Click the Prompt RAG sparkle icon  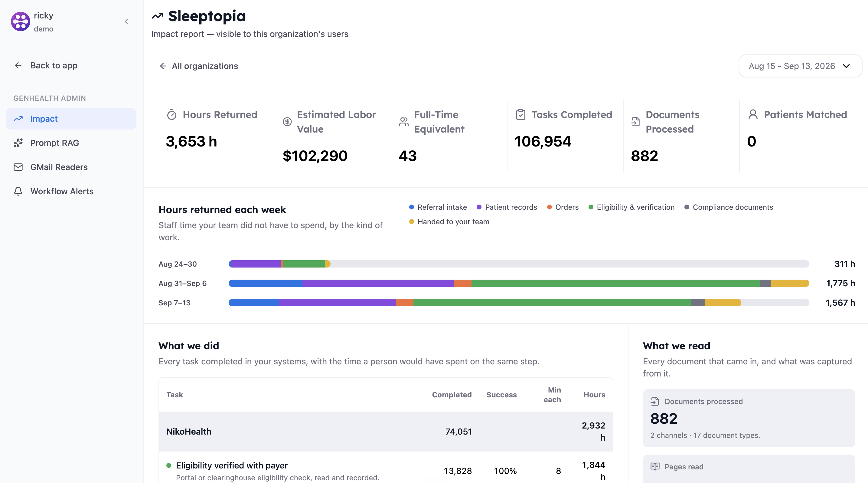tap(18, 143)
